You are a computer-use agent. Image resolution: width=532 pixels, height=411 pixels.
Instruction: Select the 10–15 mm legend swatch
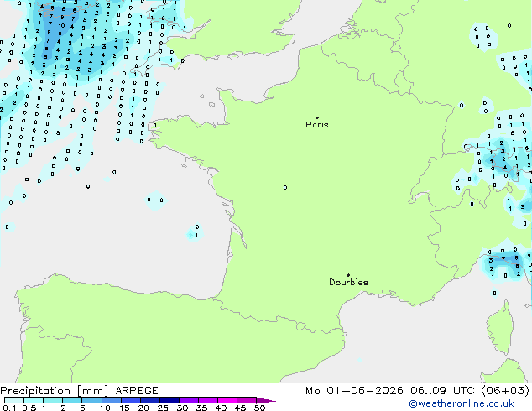111,400
